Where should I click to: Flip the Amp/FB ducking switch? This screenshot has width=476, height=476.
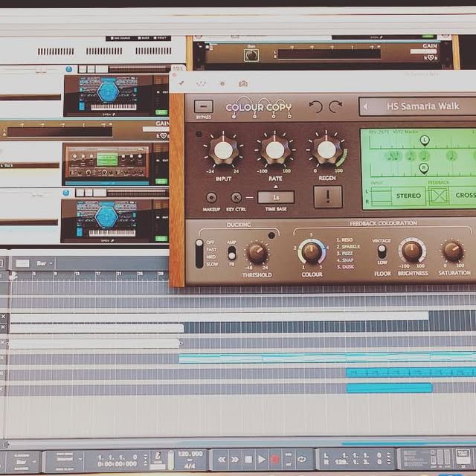[x=231, y=253]
